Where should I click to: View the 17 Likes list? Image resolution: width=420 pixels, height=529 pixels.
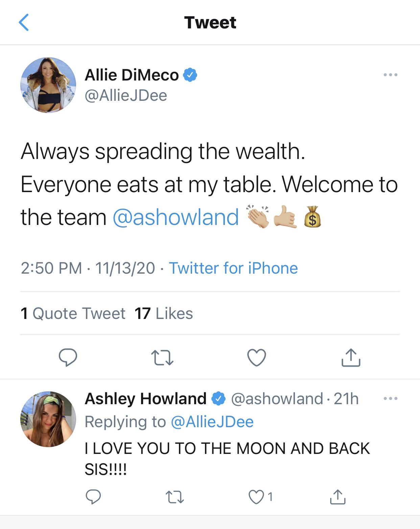tap(164, 314)
